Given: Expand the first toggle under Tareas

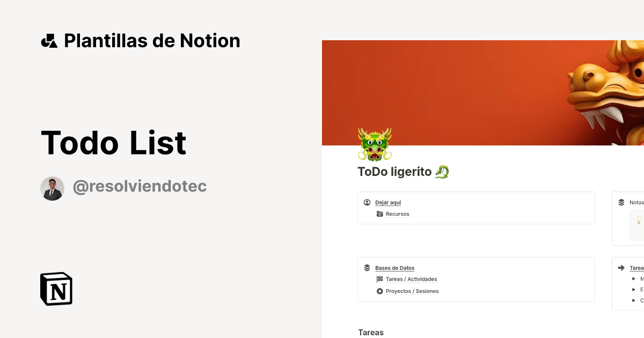Looking at the screenshot, I should coord(633,278).
